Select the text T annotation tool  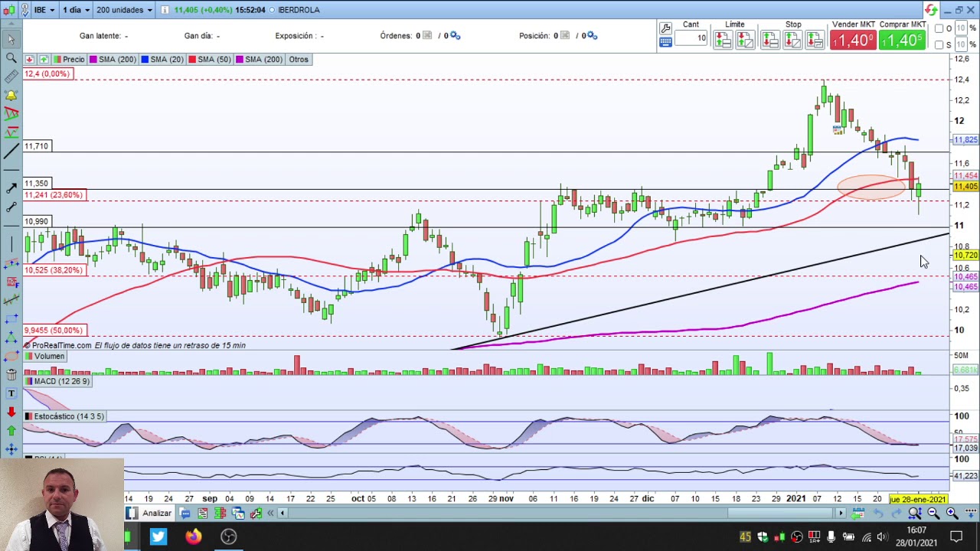tap(11, 393)
